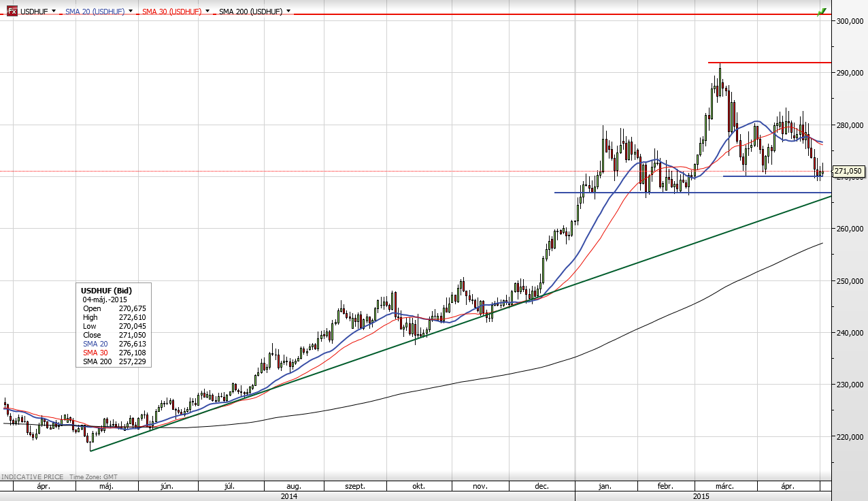The height and width of the screenshot is (501, 868).
Task: Open the SMA 20 (USDHUF) dropdown arrow
Action: pos(131,12)
